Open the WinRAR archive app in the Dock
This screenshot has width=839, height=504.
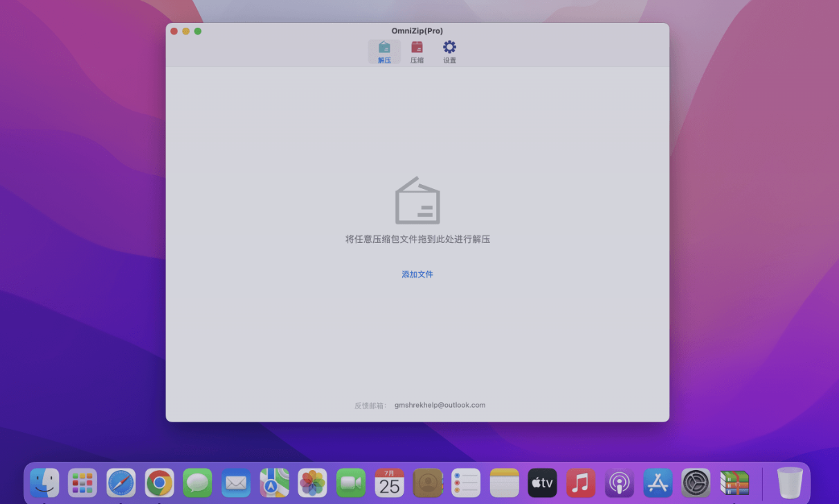[733, 483]
